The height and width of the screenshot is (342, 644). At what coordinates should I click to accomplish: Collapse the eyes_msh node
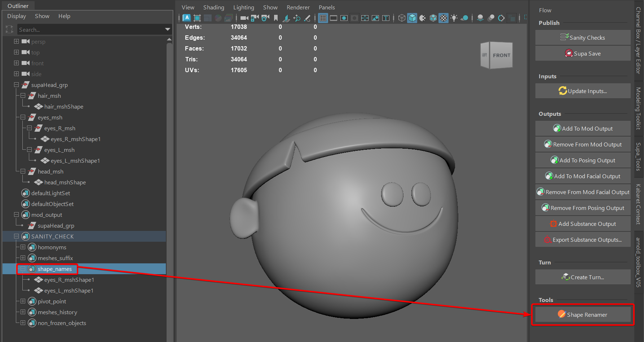pyautogui.click(x=23, y=117)
